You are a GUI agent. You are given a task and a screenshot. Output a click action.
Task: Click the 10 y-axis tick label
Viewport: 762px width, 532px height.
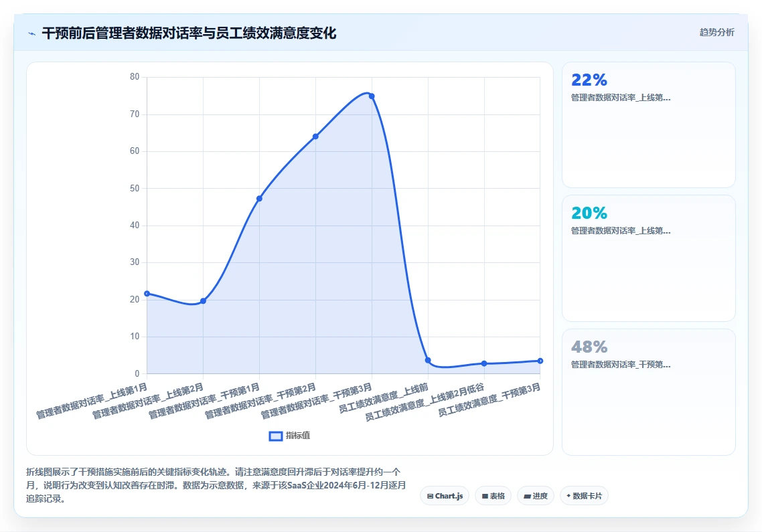point(135,336)
